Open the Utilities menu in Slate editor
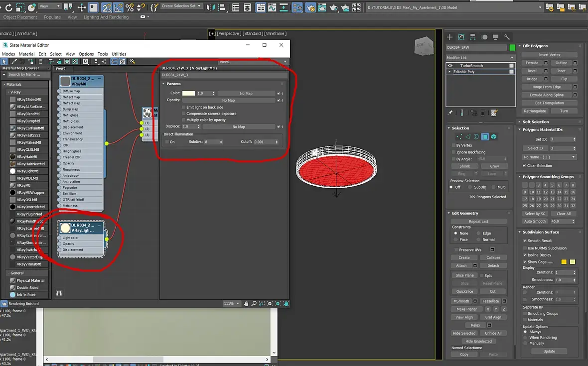588x366 pixels. point(119,54)
